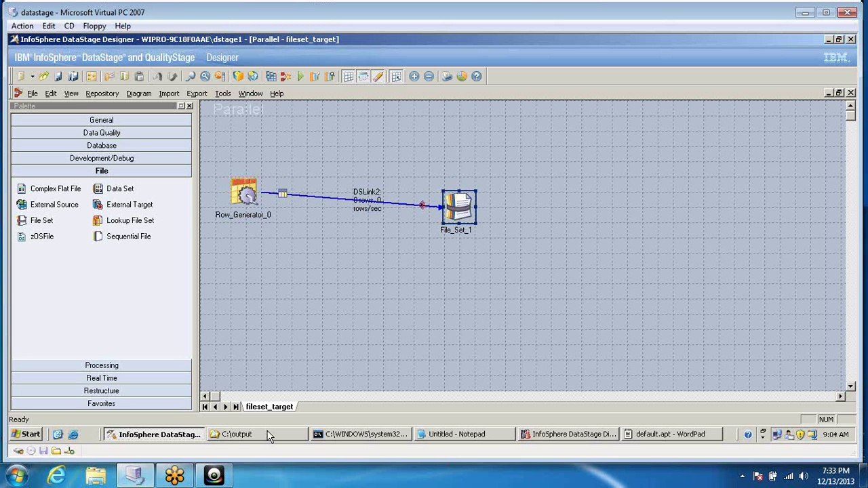Close the Palette panel
The height and width of the screenshot is (488, 868).
click(189, 106)
